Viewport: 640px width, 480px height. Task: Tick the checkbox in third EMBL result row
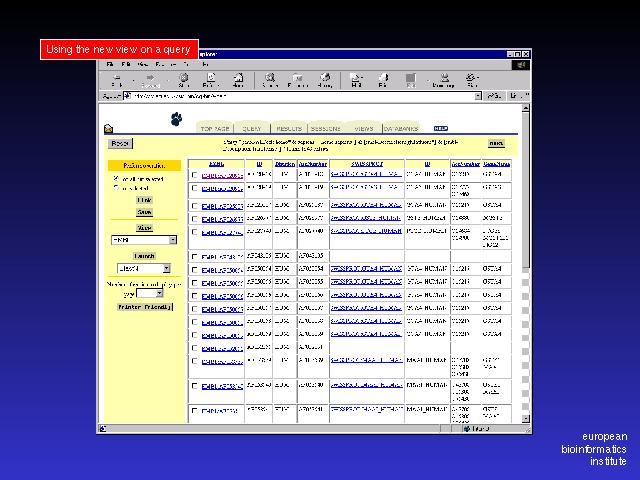[x=194, y=206]
